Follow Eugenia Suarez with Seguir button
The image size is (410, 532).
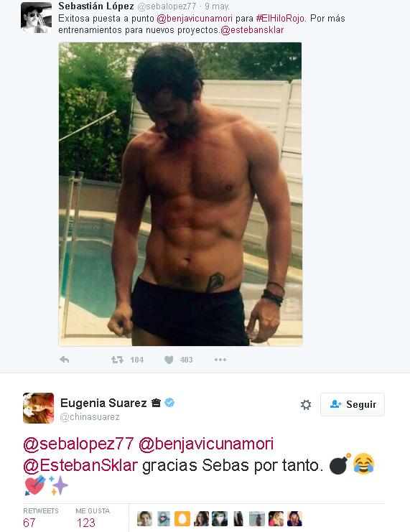click(x=353, y=404)
